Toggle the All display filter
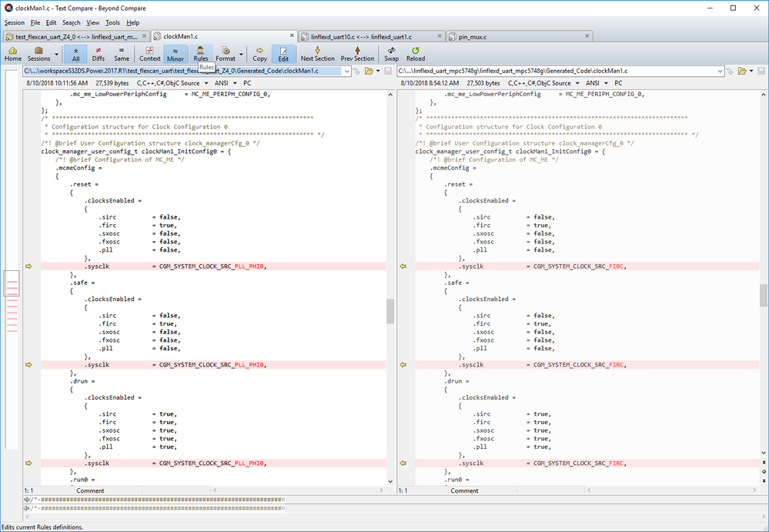Viewport: 769px width, 532px height. (x=75, y=54)
